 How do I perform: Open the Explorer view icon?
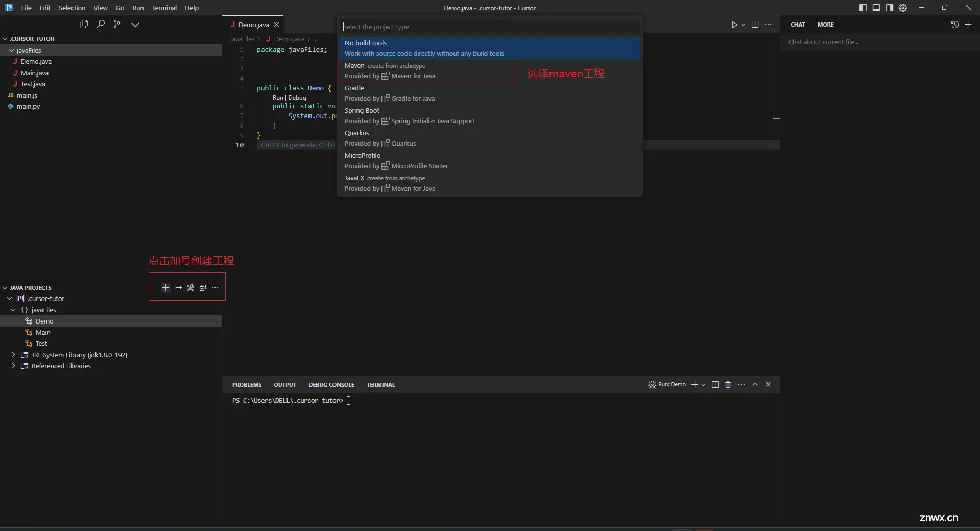coord(84,25)
